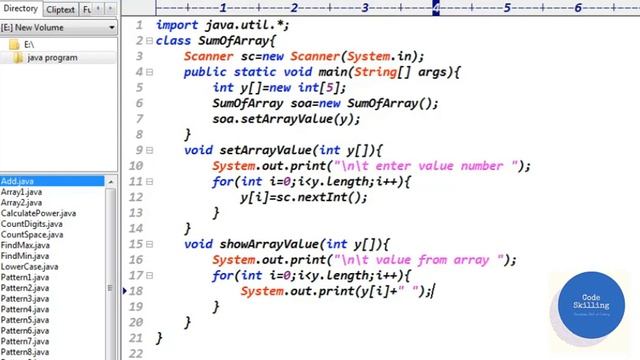This screenshot has height=360, width=640.
Task: Select Pattern6.java in the file list
Action: 24,331
